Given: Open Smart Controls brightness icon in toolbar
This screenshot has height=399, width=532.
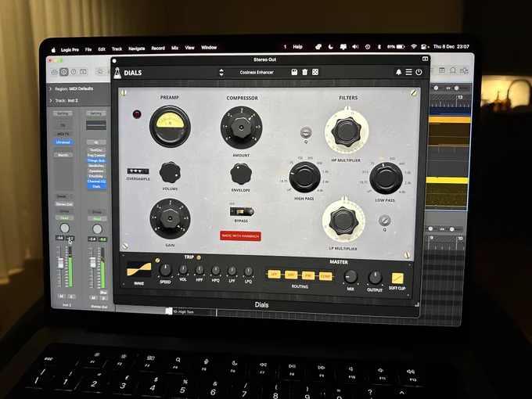Looking at the screenshot, I should point(99,71).
